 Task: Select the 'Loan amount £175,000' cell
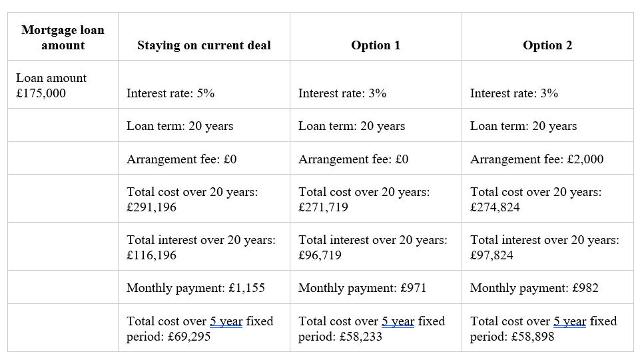tap(63, 85)
